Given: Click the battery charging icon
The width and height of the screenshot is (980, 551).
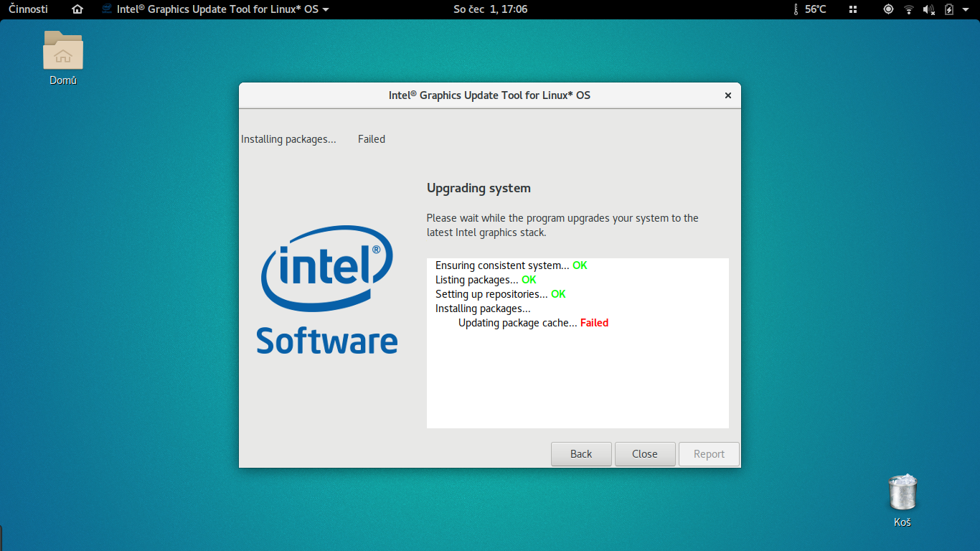Looking at the screenshot, I should point(949,9).
